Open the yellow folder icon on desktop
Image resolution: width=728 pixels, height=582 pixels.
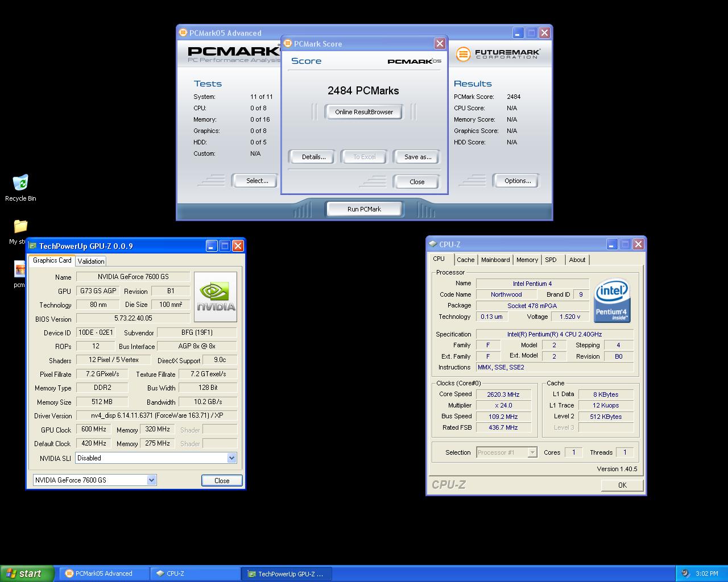click(x=20, y=226)
